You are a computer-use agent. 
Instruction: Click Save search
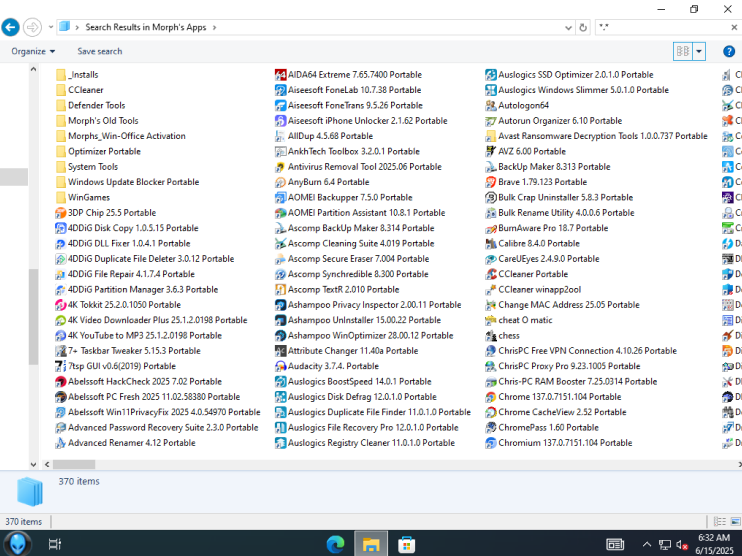(x=100, y=51)
